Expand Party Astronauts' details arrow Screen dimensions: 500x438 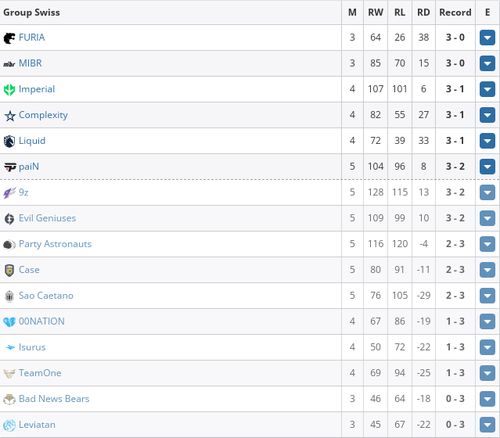point(487,244)
